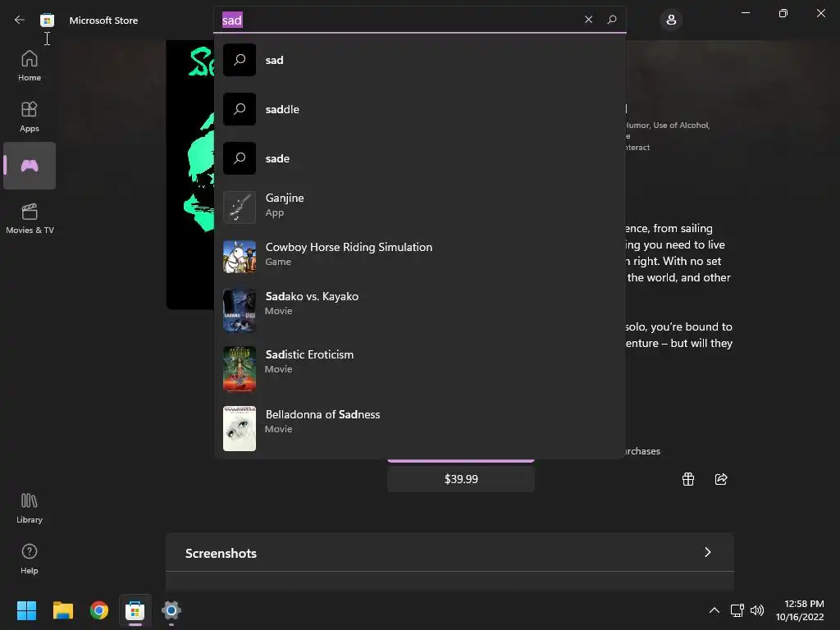Viewport: 840px width, 630px height.
Task: Clear the search box text
Action: tap(588, 20)
